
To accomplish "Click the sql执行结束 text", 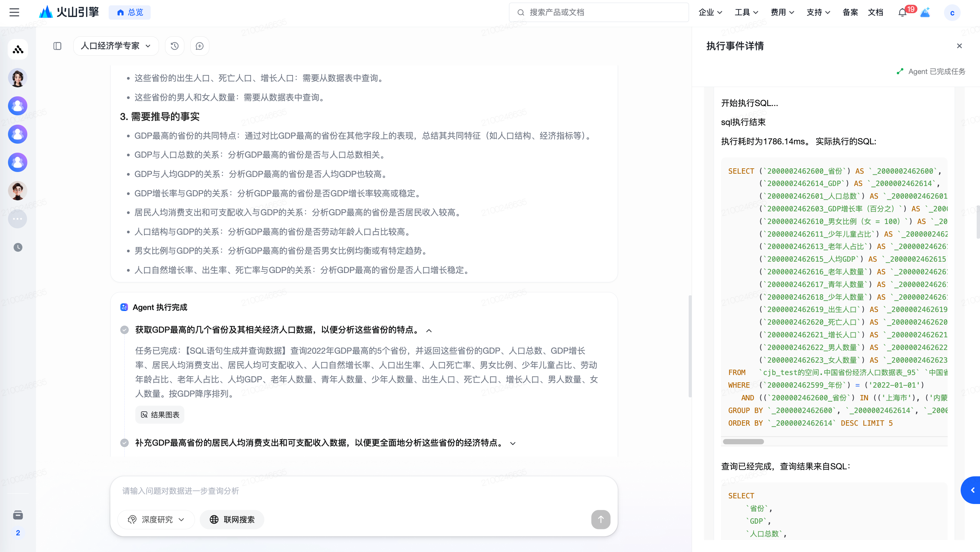I will [743, 122].
